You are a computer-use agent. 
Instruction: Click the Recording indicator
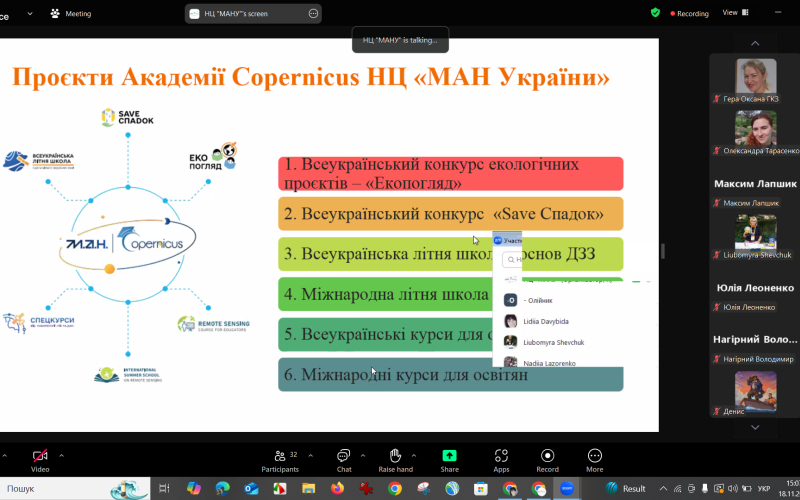[x=689, y=14]
